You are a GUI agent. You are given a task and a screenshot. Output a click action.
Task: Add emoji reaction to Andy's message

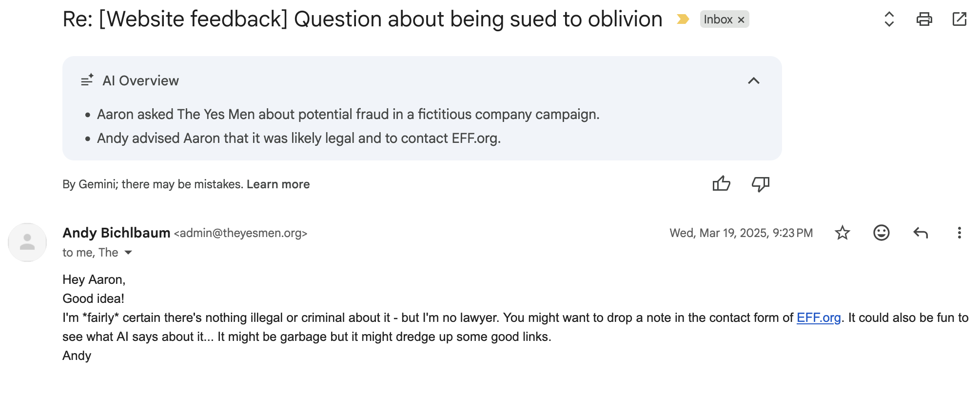[881, 233]
